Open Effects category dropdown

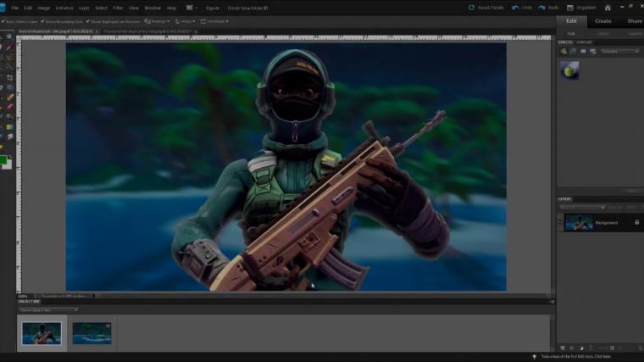click(x=620, y=52)
